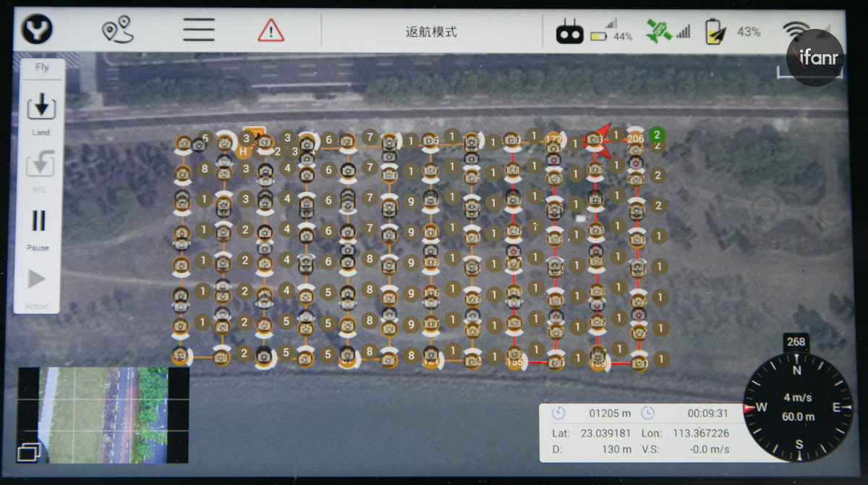This screenshot has width=868, height=485.
Task: Select waypoint 155 on the map
Action: 515,362
